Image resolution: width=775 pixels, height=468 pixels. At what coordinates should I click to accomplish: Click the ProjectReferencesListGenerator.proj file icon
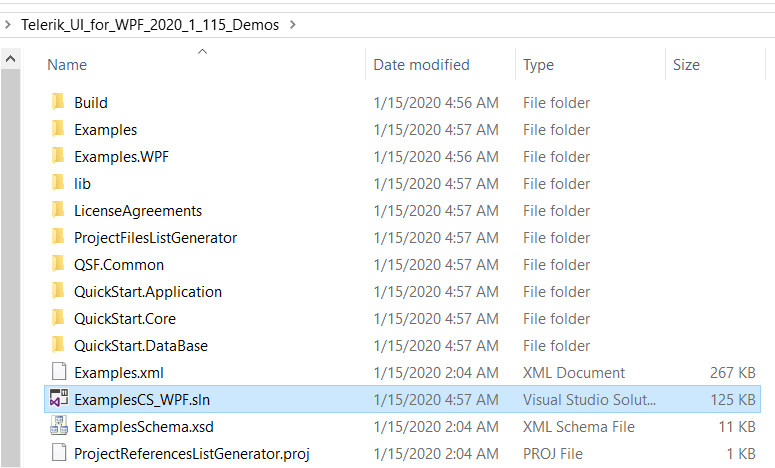[x=59, y=453]
